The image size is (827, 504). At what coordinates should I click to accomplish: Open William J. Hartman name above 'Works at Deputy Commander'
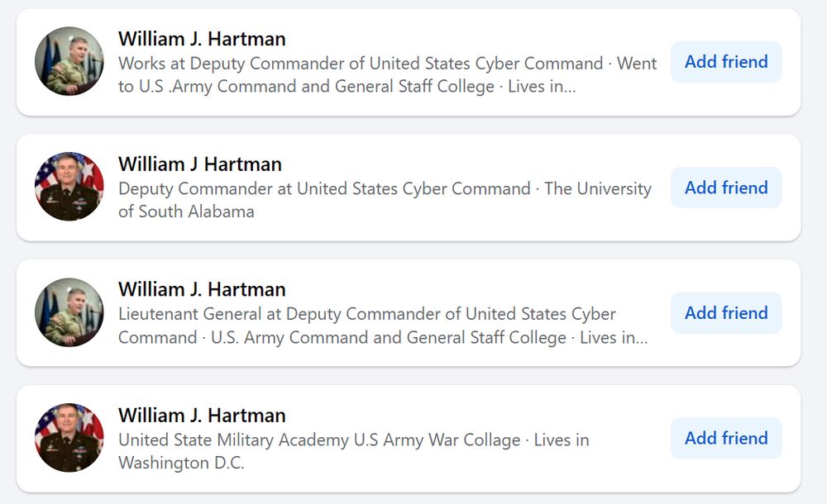(202, 39)
